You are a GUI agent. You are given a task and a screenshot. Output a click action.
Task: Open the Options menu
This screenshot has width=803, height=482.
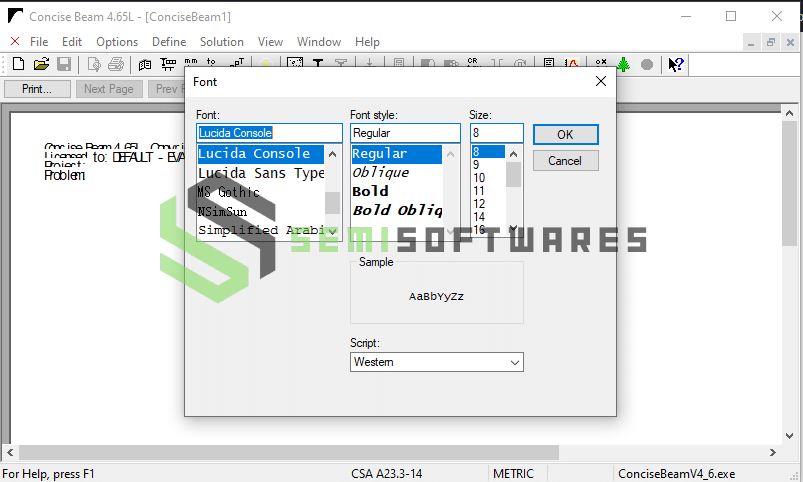(x=117, y=42)
